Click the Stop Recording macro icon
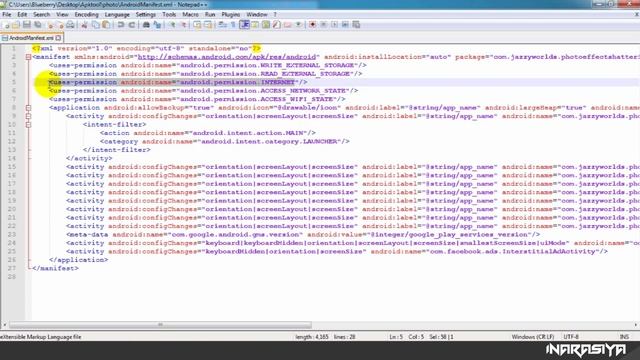This screenshot has height=360, width=640. pos(323,25)
